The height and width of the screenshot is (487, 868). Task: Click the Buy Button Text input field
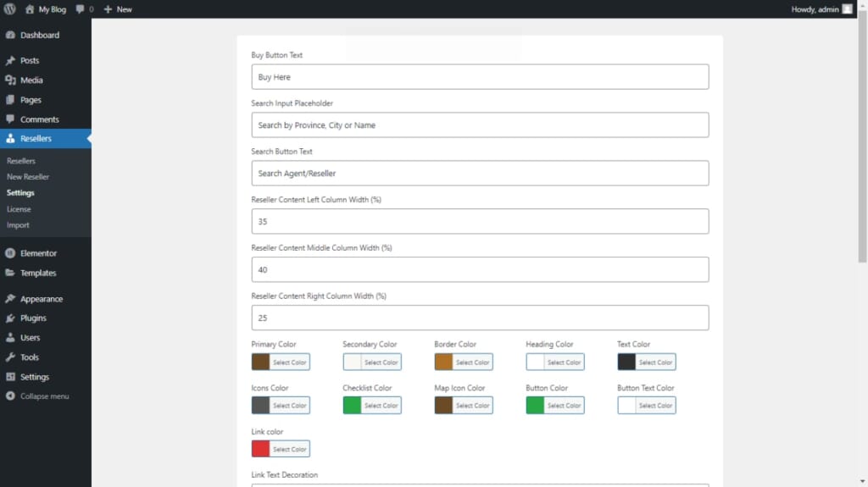[x=480, y=77]
